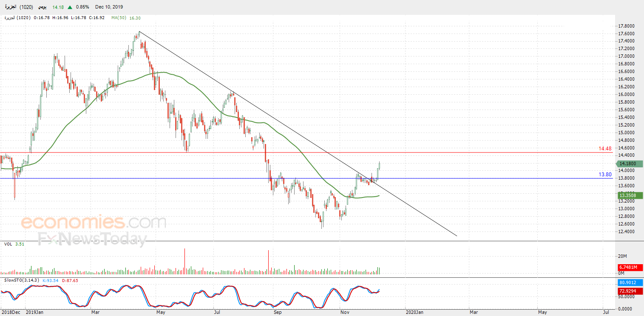
Task: Select the red horizontal line at 14.48
Action: (306, 152)
